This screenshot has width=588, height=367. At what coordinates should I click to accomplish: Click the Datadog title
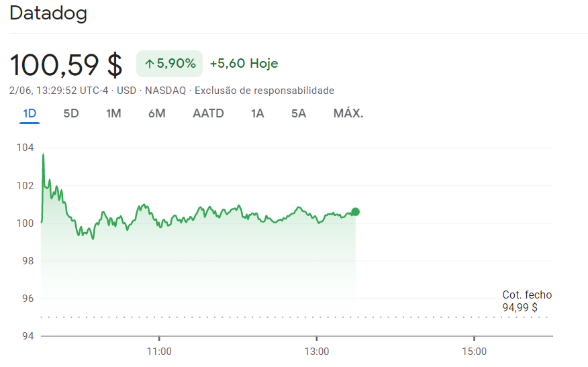click(x=48, y=13)
